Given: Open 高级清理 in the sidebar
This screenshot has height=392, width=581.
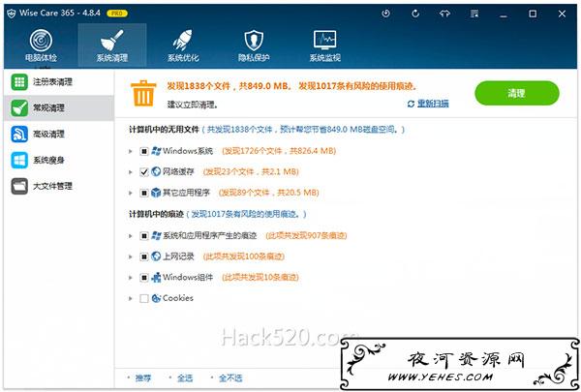Looking at the screenshot, I should click(x=58, y=135).
